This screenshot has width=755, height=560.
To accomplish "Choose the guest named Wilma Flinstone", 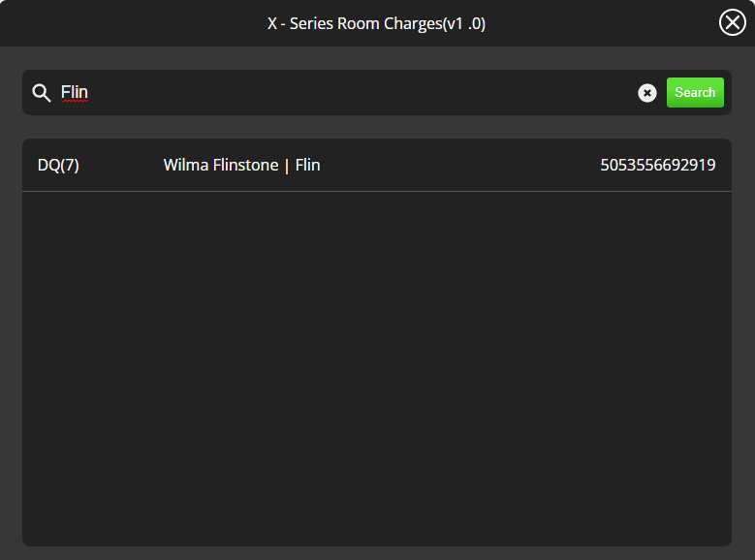I will pyautogui.click(x=221, y=166).
